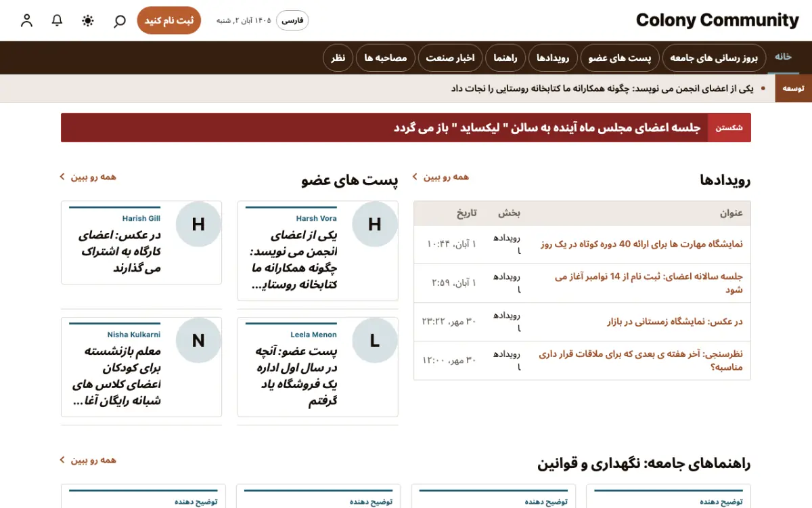Viewport: 812px width, 508px height.
Task: Open post یکی از اعضای انجمن می نویسد
Action: click(294, 260)
